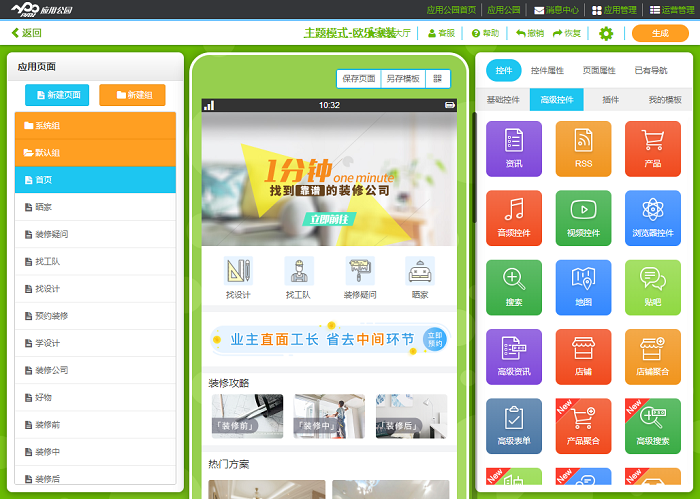The image size is (700, 499).
Task: Click the QR code grid icon
Action: pyautogui.click(x=437, y=78)
